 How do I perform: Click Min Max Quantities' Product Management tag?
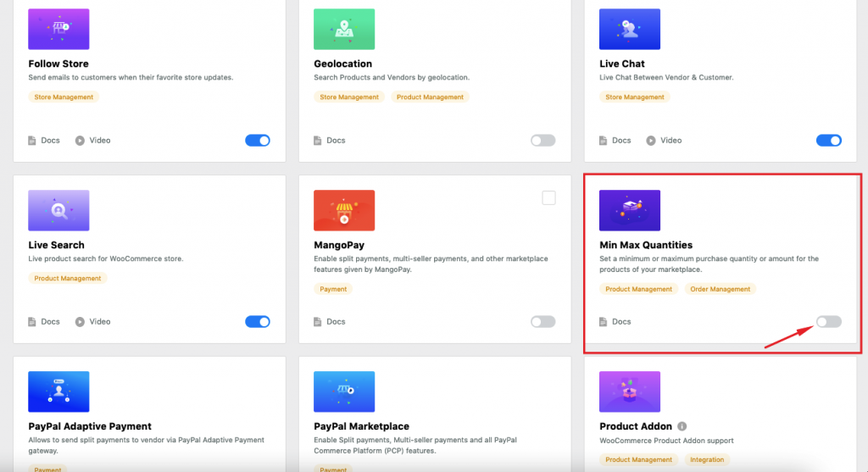tap(639, 289)
